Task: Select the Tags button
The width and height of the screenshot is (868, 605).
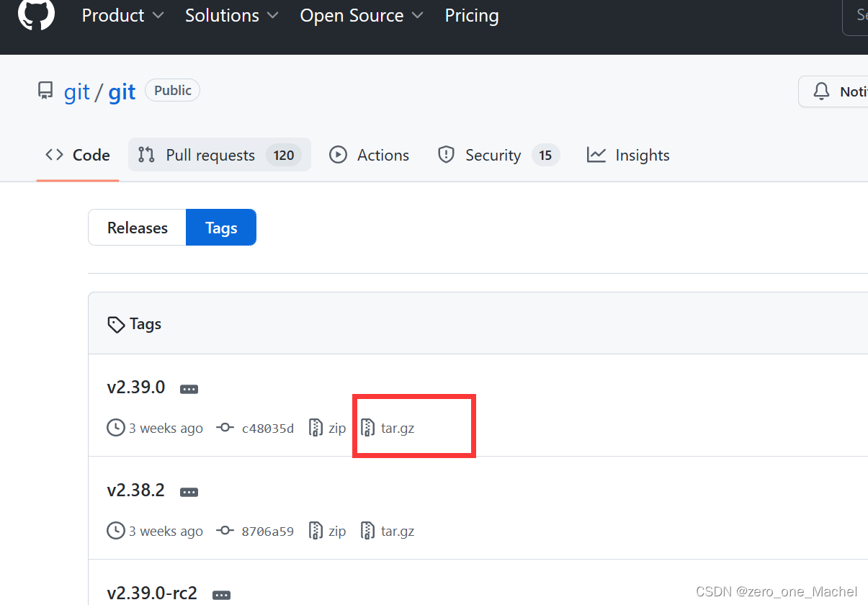Action: (x=221, y=228)
